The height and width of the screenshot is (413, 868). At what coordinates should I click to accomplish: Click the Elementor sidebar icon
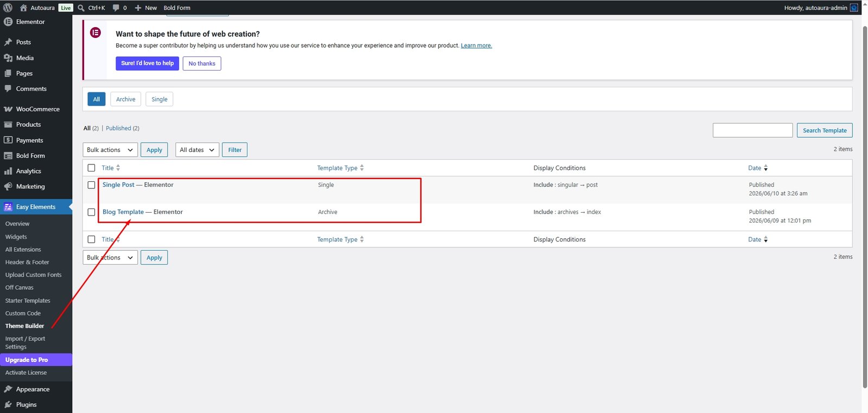[x=8, y=22]
